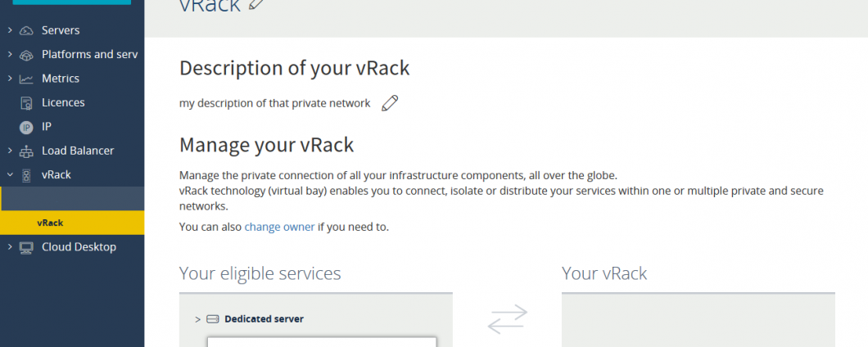868x347 pixels.
Task: Select the white dedicated server entry box
Action: [321, 341]
